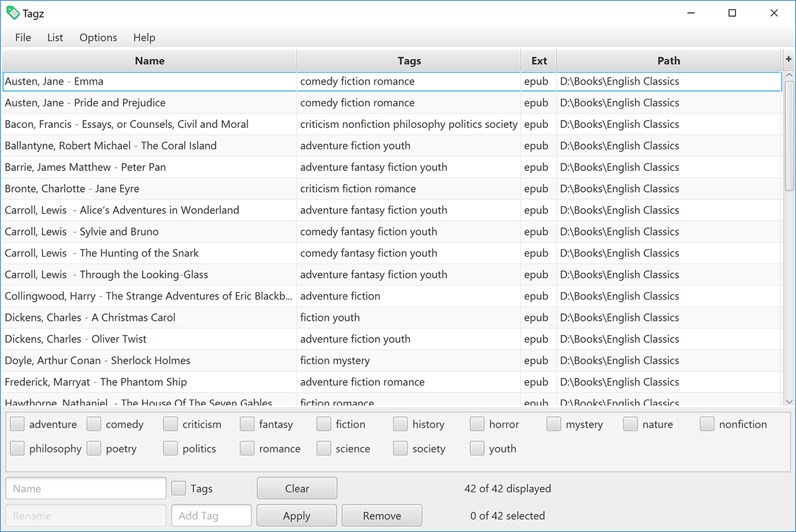Viewport: 796px width, 532px height.
Task: Open the Options menu
Action: click(98, 37)
